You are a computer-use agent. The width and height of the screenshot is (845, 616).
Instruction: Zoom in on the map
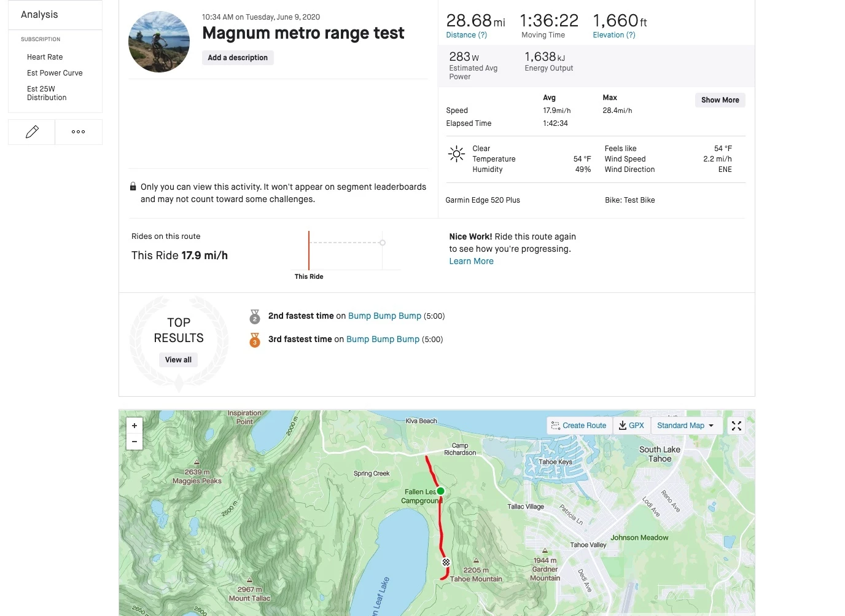tap(134, 426)
